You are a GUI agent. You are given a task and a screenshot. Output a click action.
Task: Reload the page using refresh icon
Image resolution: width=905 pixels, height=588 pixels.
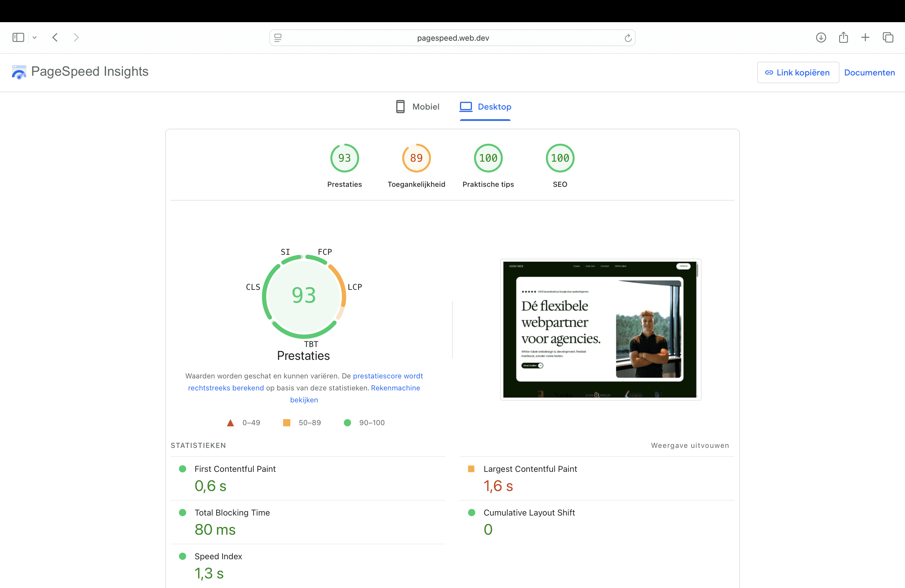pos(628,38)
